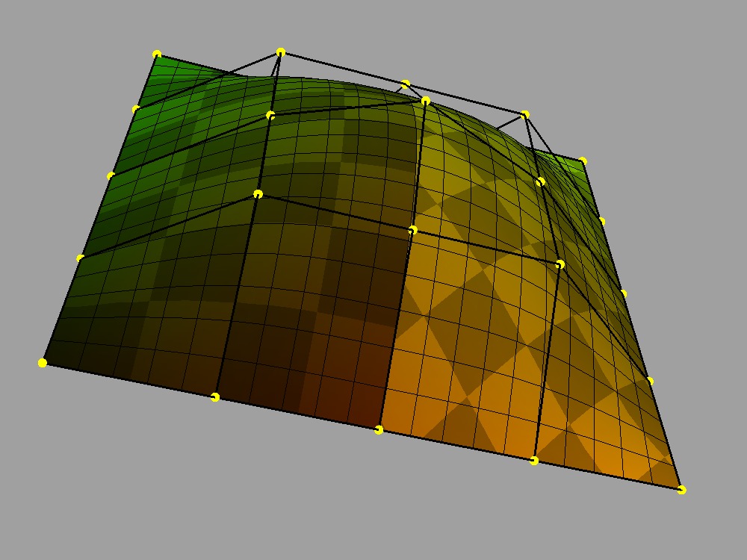Viewport: 747px width, 560px height.
Task: Click interior control point left of net center
Action: click(258, 194)
